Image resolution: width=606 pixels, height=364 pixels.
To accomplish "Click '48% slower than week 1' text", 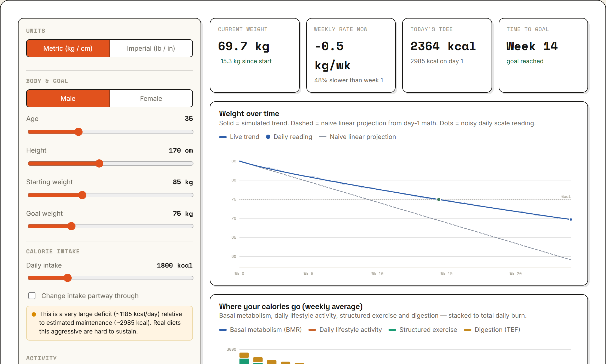I will coord(349,80).
